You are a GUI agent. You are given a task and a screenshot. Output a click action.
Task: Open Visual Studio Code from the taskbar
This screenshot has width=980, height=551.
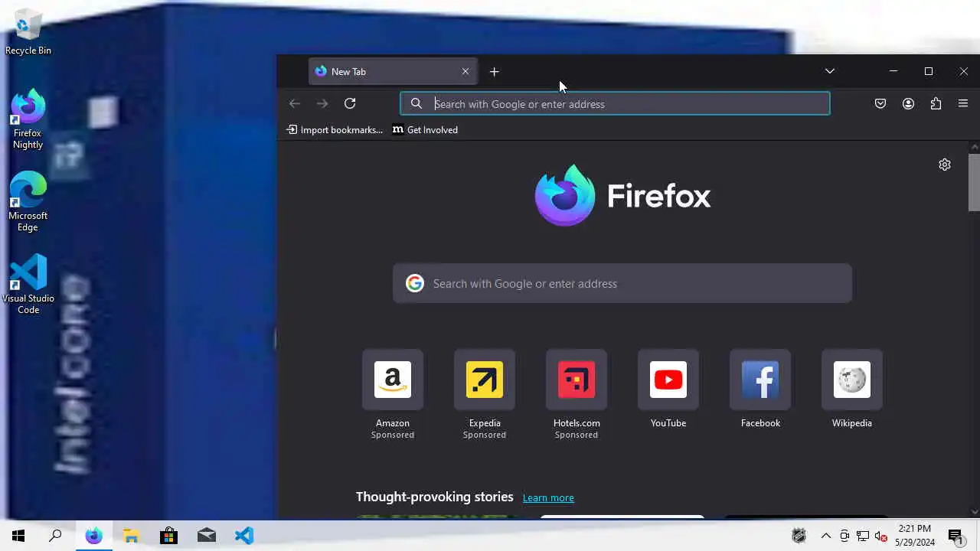click(x=243, y=536)
